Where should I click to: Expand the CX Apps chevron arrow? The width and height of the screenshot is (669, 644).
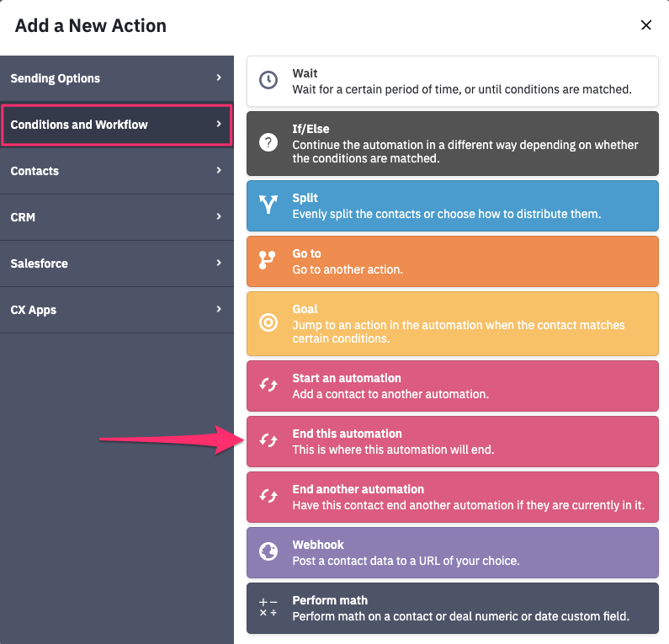pyautogui.click(x=219, y=309)
